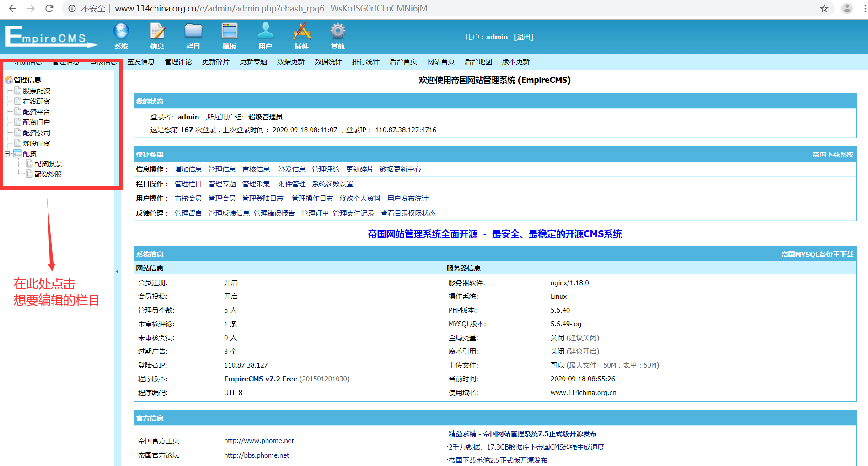Click 数据更新中心 in the quick menu
The image size is (868, 466).
tap(401, 169)
